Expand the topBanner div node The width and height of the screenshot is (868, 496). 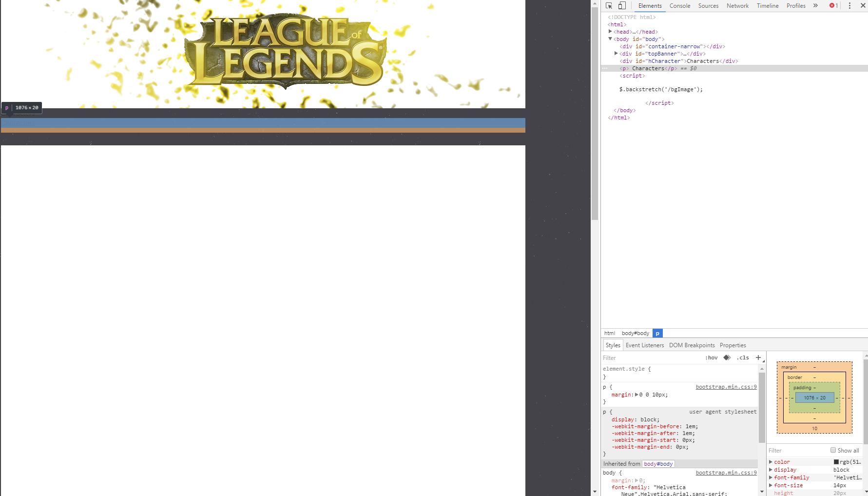[616, 54]
